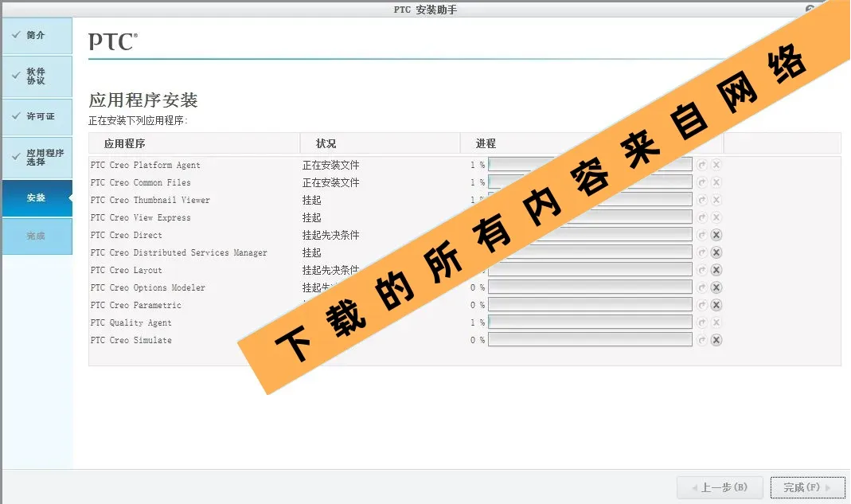Image resolution: width=851 pixels, height=504 pixels.
Task: Click 挂起先决条件 status of PTC Creo Direct
Action: (x=330, y=235)
